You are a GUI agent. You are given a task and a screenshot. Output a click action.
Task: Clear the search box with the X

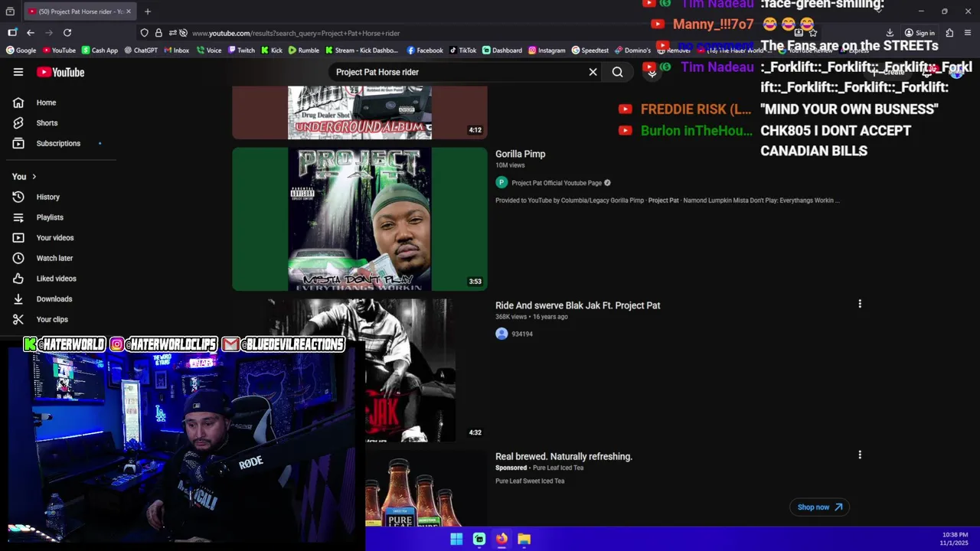[x=593, y=72]
